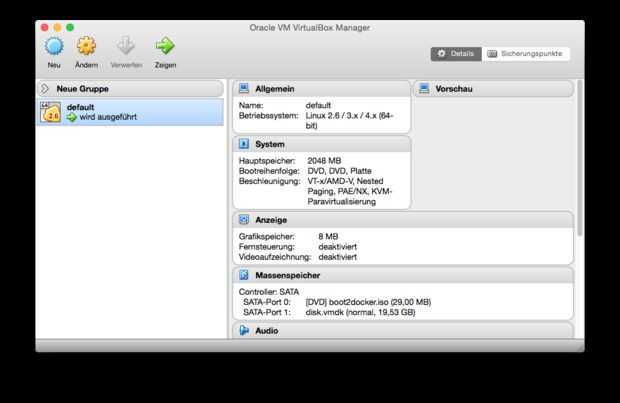Select the Neue Gruppe group header text
620x403 pixels.
(82, 89)
